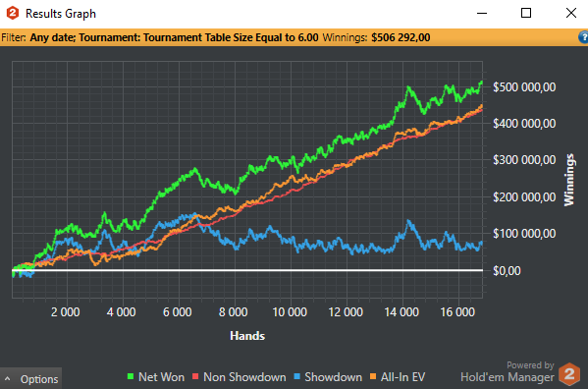Click the 12 000 hands axis label
This screenshot has width=588, height=389.
coord(346,311)
